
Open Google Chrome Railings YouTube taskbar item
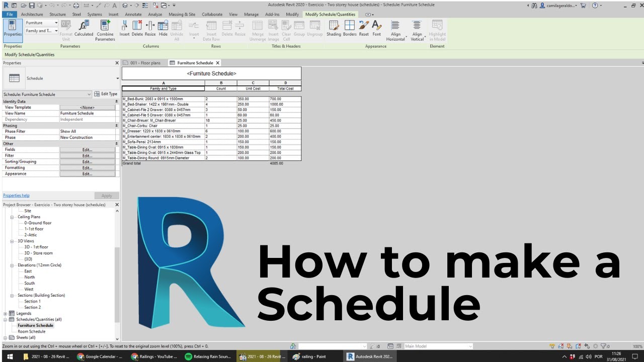coord(154,356)
